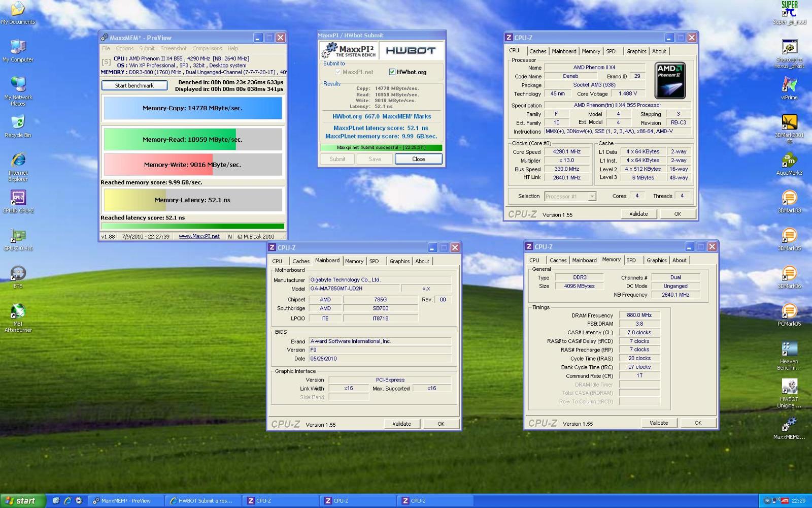Image resolution: width=812 pixels, height=508 pixels.
Task: Click DRAM Frequency value field
Action: [639, 315]
